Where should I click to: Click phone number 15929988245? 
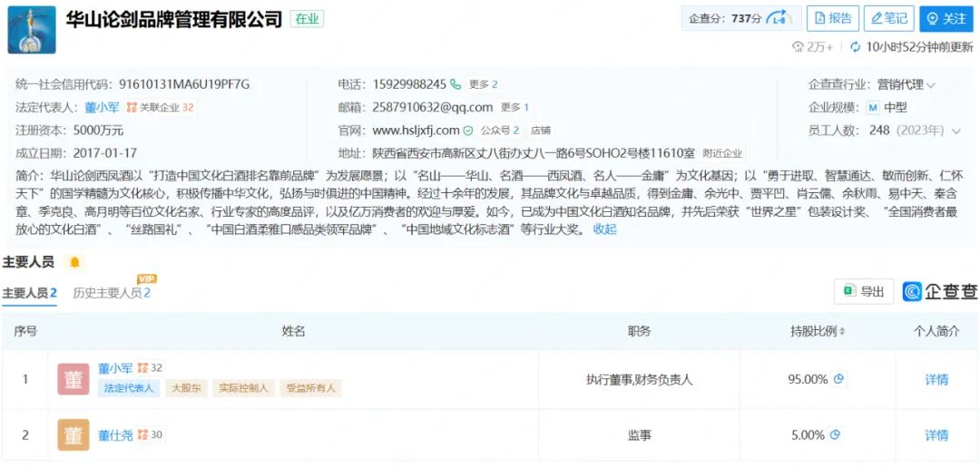pyautogui.click(x=409, y=84)
